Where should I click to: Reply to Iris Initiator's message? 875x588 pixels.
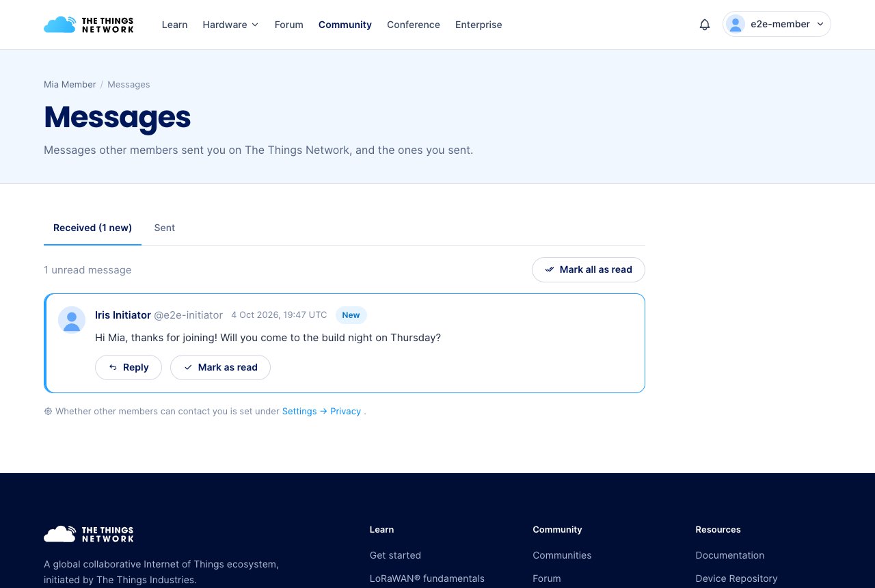[x=129, y=367]
